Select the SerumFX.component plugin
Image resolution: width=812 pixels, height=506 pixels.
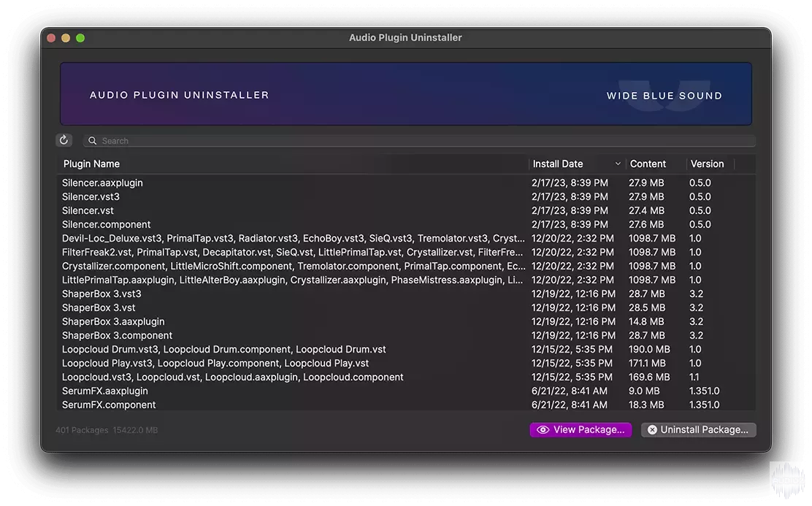406,405
